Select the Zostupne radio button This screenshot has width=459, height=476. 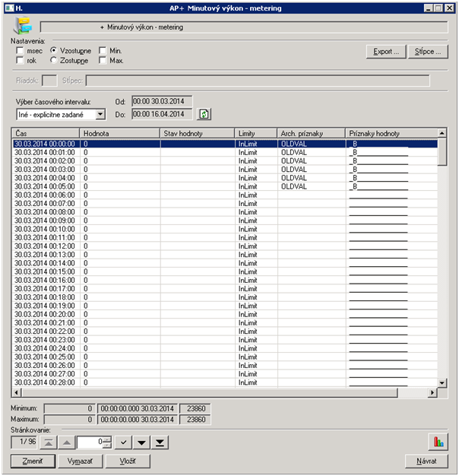pyautogui.click(x=54, y=60)
